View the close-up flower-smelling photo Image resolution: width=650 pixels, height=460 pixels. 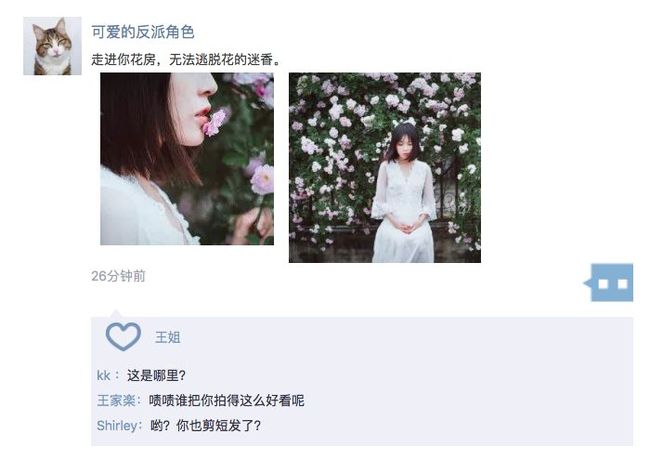pos(187,159)
